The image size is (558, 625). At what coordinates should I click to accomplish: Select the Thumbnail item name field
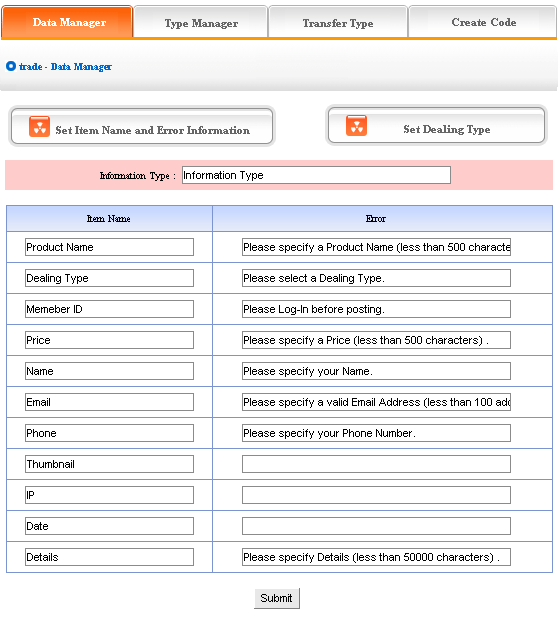coord(109,464)
